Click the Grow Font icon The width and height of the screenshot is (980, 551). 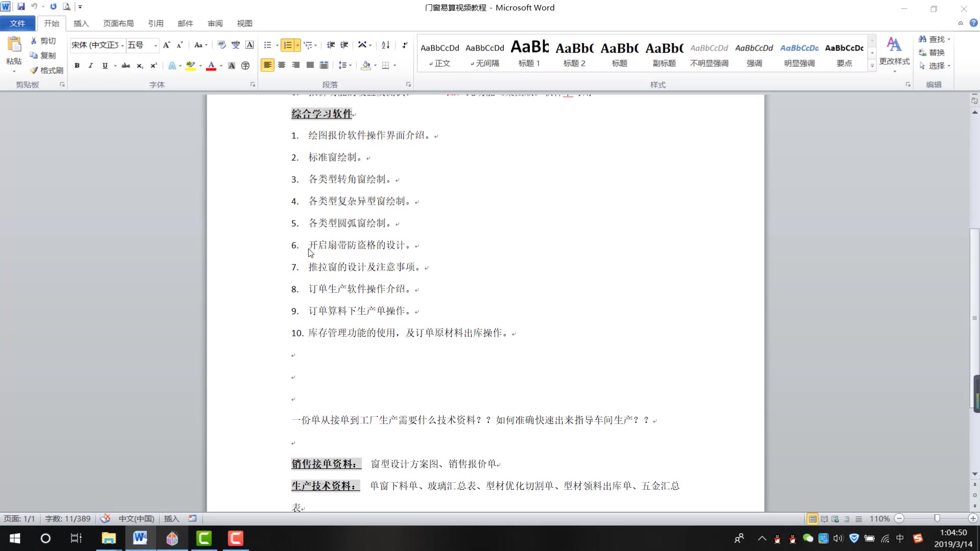(166, 45)
